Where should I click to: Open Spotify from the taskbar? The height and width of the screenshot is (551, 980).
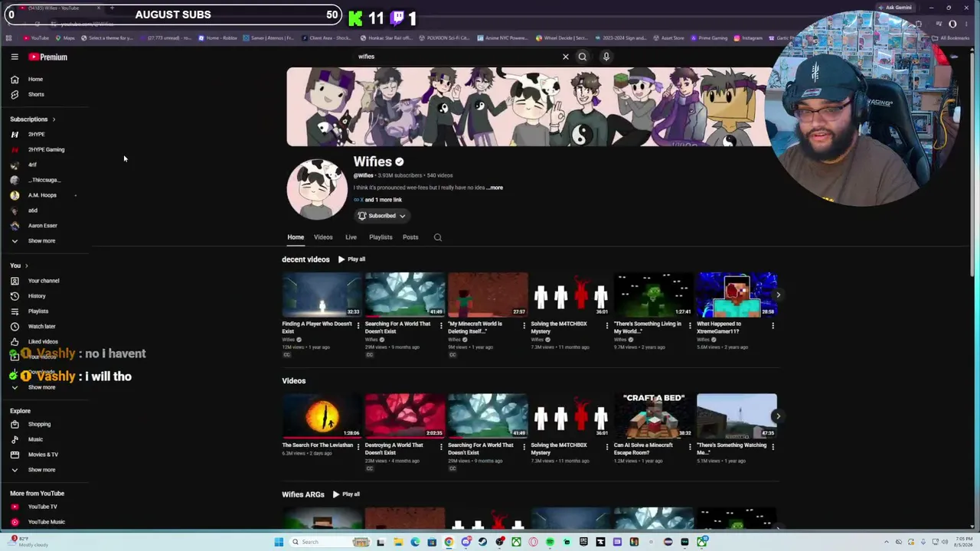pyautogui.click(x=550, y=542)
